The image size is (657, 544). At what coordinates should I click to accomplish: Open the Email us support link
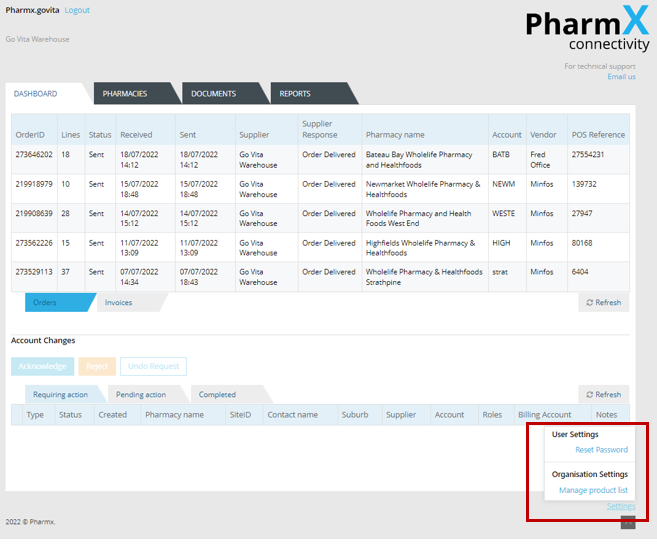[621, 77]
